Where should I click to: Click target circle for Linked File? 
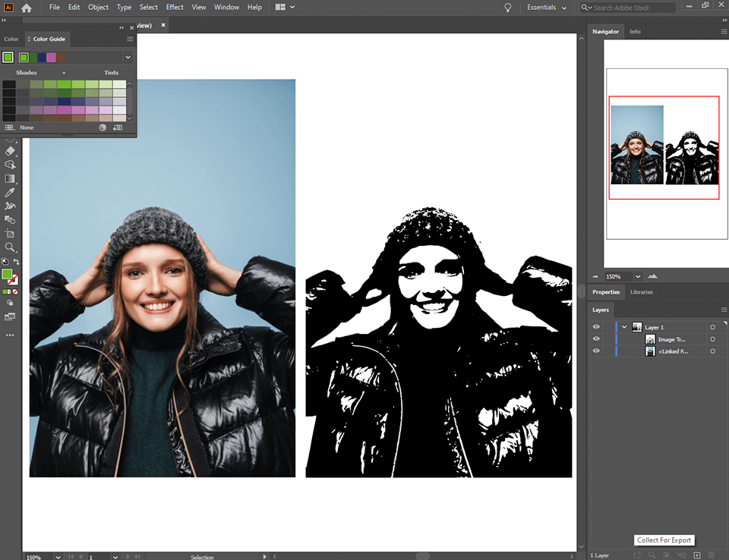712,351
